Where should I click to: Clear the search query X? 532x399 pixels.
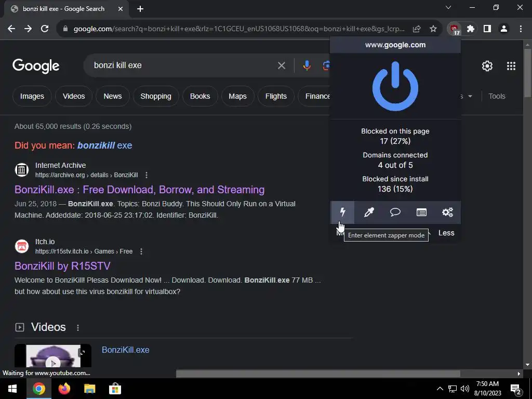pyautogui.click(x=281, y=65)
